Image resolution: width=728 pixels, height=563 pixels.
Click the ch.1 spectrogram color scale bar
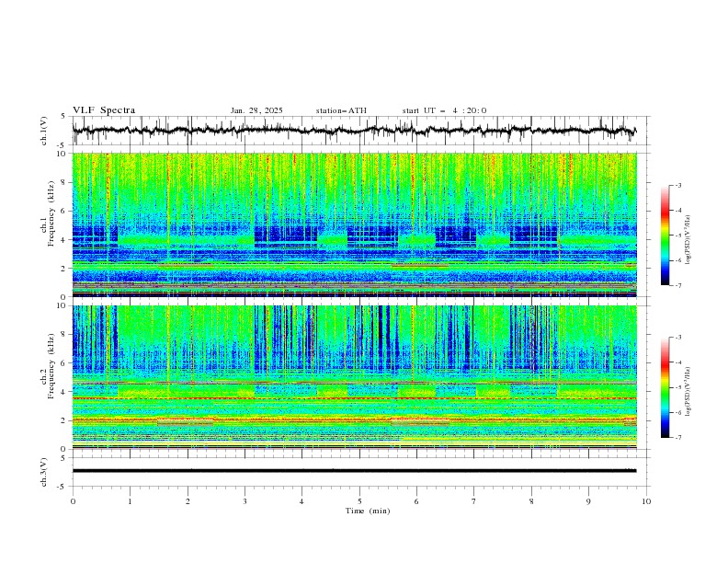665,235
